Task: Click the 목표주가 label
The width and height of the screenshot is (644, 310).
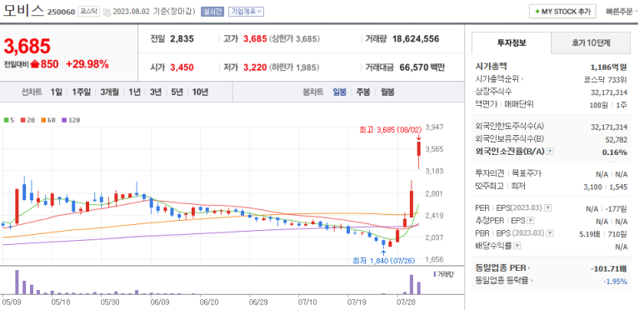Action: click(x=527, y=173)
